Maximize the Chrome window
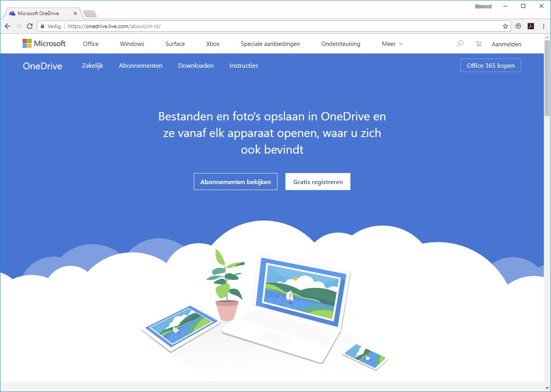 click(x=523, y=6)
